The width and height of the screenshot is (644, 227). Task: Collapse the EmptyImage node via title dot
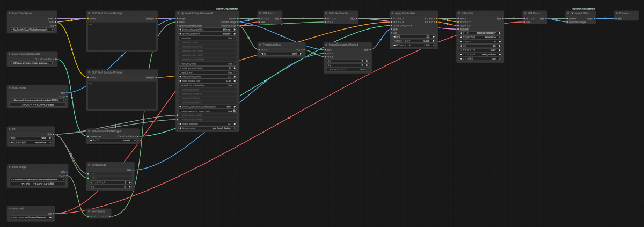pos(89,165)
